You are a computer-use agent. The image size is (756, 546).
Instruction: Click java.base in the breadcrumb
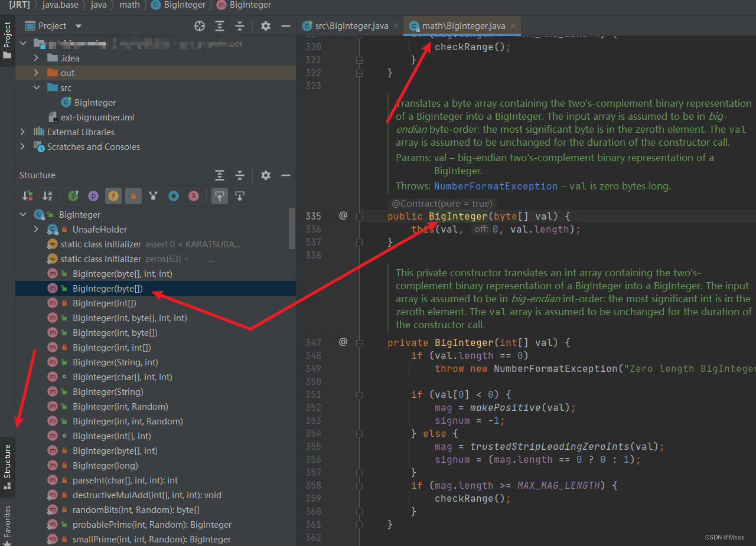pos(61,5)
